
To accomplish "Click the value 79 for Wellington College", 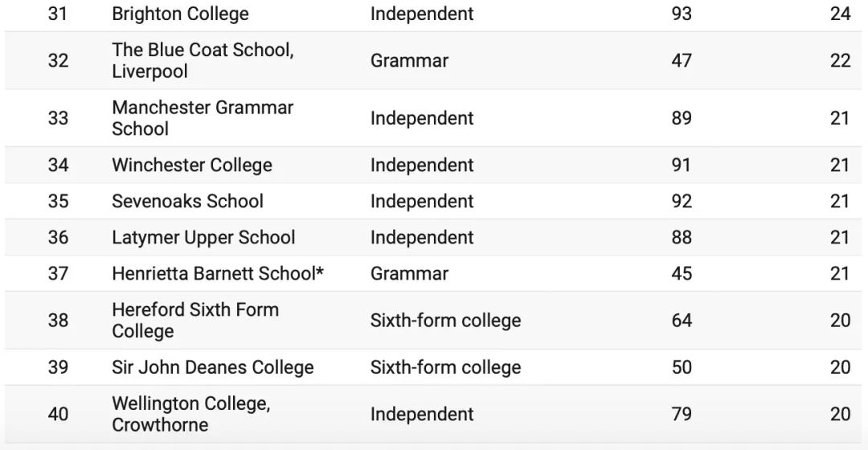I will 682,414.
